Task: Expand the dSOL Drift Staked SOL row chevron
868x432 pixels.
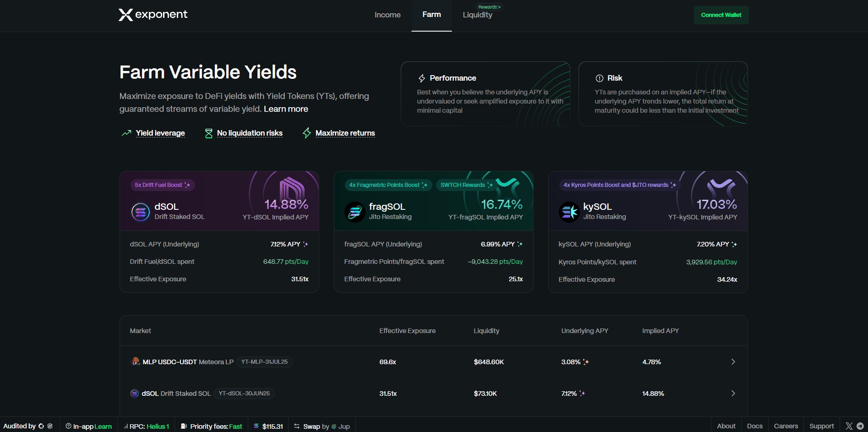Action: 733,393
